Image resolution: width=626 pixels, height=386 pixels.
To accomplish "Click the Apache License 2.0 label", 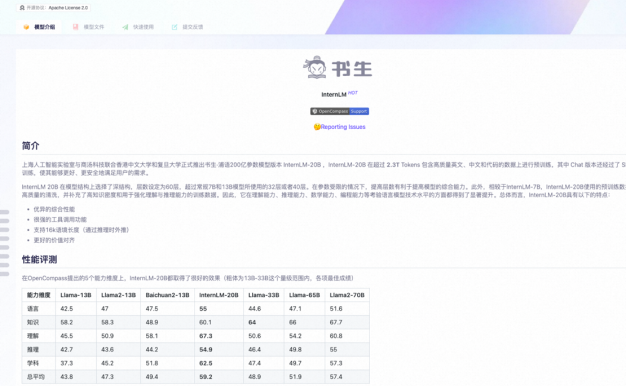I will click(68, 8).
